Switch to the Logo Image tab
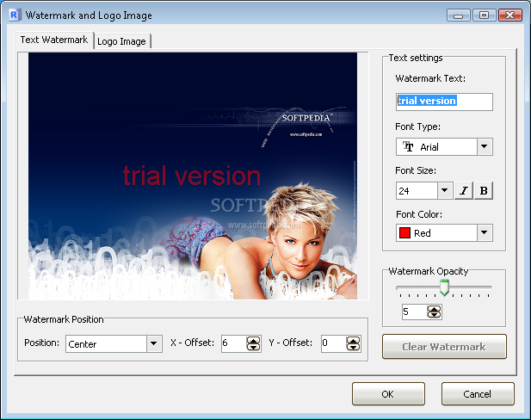 (x=121, y=41)
